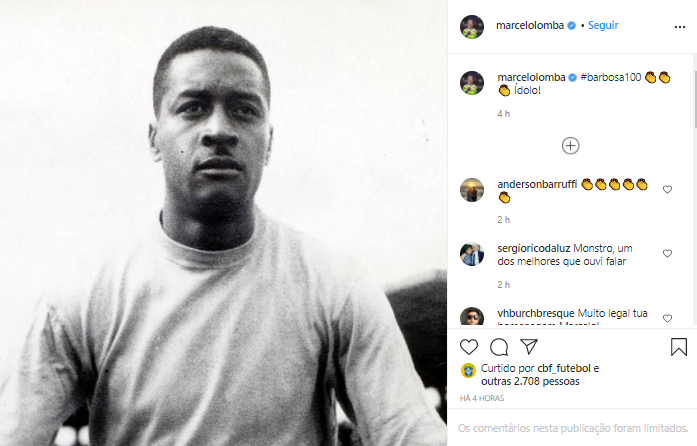Screen dimensions: 697x446
Task: Like andersonbarruffi's comment
Action: [x=667, y=186]
